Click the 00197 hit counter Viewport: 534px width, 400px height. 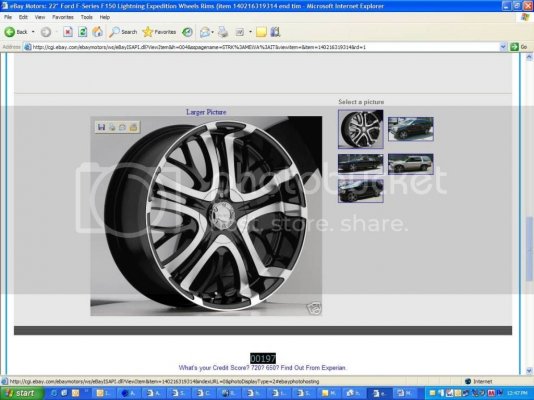(x=263, y=358)
